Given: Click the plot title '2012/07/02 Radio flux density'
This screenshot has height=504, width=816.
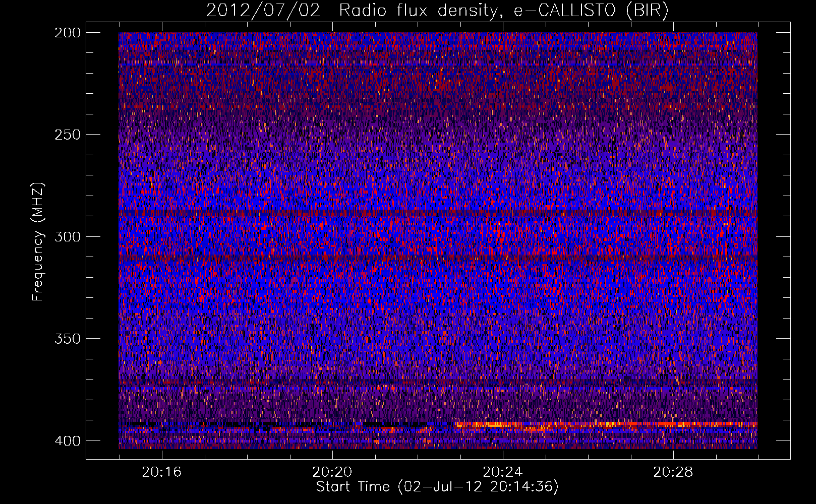Looking at the screenshot, I should (x=437, y=11).
